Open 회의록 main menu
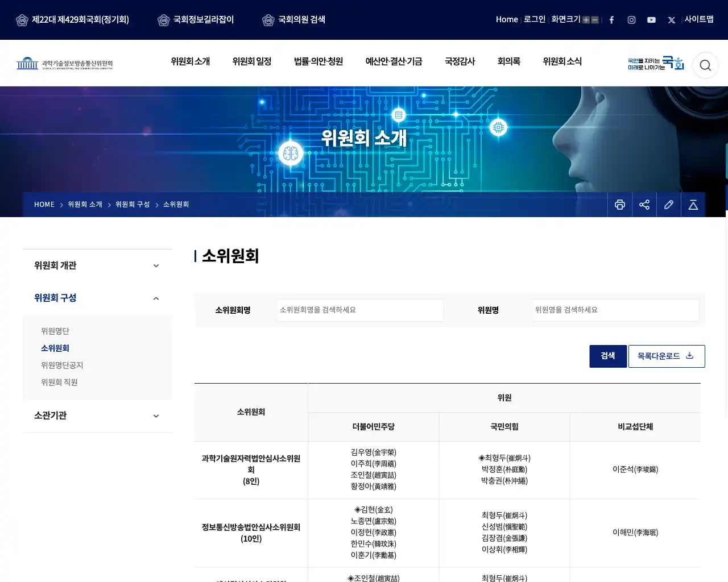Screen dimensions: 728x582 [509, 61]
